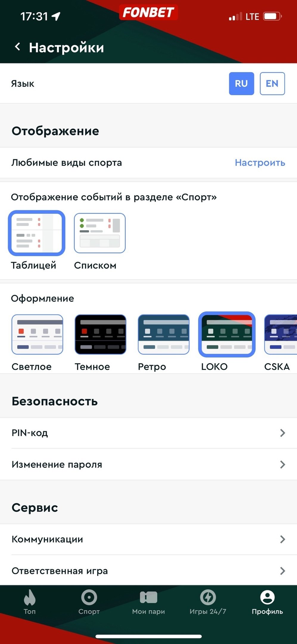Tap the back arrow next to Настройки
The width and height of the screenshot is (297, 644).
[x=18, y=47]
